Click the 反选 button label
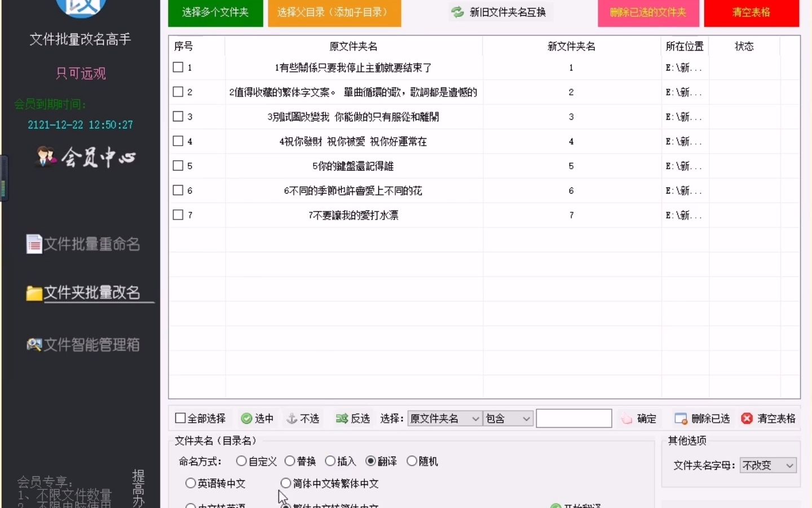 click(x=360, y=418)
